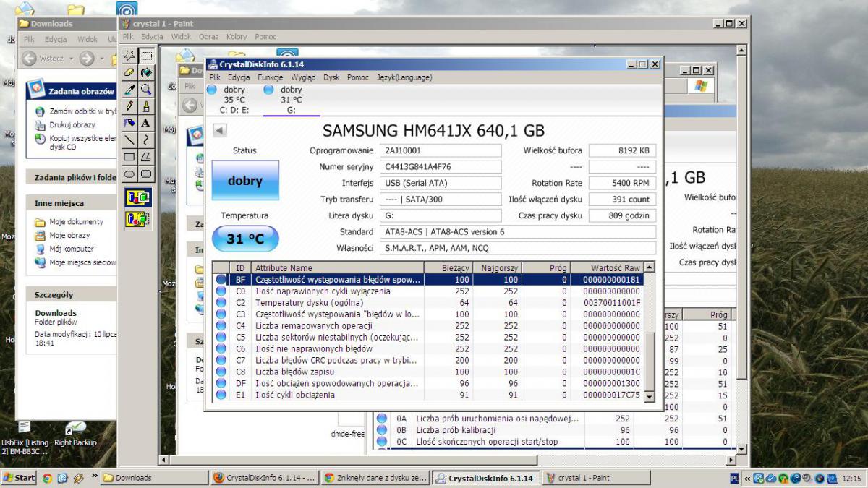Viewport: 868px width, 488px height.
Task: Select the rectangular selection tool in Paint
Action: tap(146, 56)
